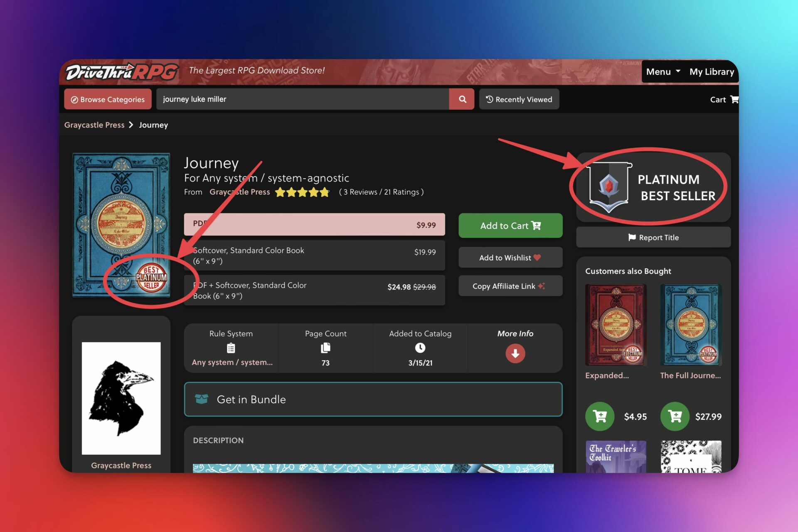Click the Graycastle Press raven logo
Screen dimensions: 798x532
pos(121,398)
